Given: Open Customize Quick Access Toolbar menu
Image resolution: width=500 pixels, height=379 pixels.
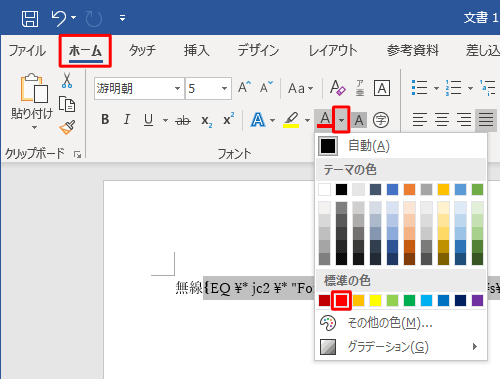Looking at the screenshot, I should (x=123, y=18).
